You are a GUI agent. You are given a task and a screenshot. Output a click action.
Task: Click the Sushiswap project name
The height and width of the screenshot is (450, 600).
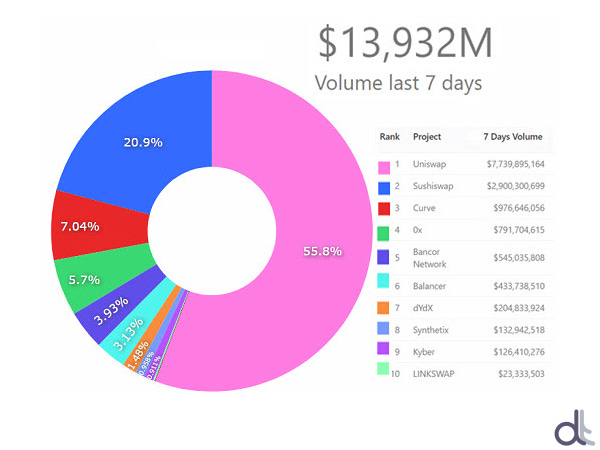click(x=433, y=186)
